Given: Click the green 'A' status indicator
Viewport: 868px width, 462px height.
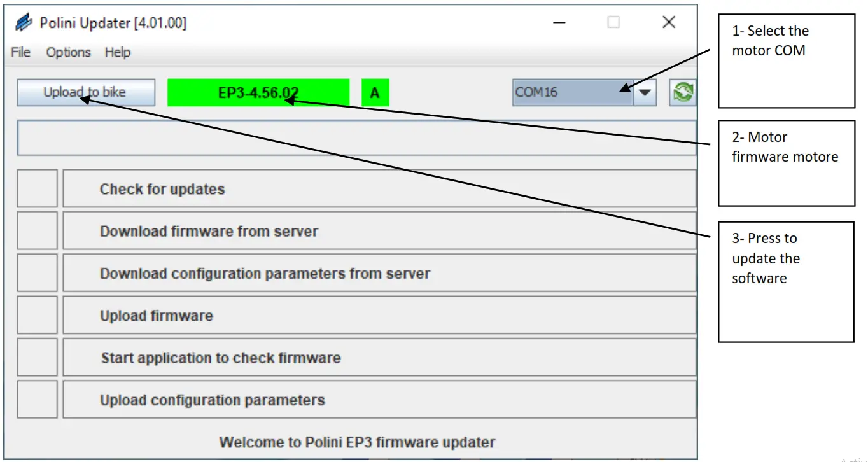Looking at the screenshot, I should 375,92.
